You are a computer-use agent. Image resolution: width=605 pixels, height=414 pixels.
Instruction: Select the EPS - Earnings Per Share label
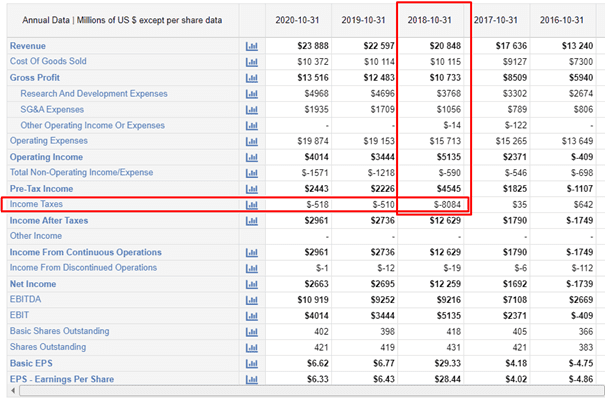click(61, 379)
